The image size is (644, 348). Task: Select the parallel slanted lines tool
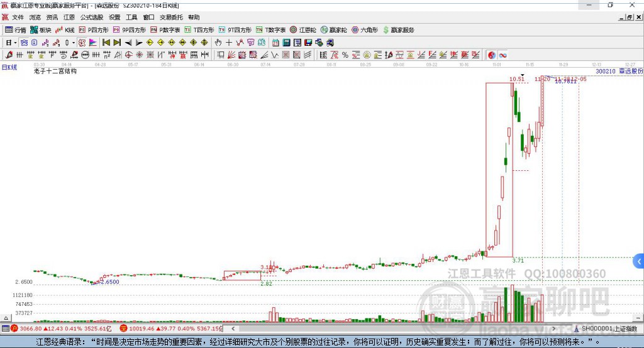pyautogui.click(x=307, y=55)
